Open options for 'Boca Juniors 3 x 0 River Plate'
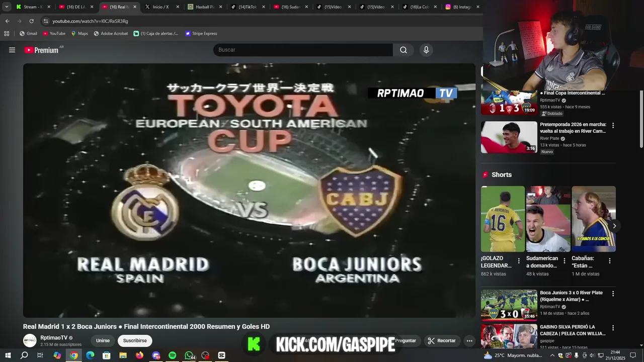This screenshot has width=644, height=362. (613, 294)
